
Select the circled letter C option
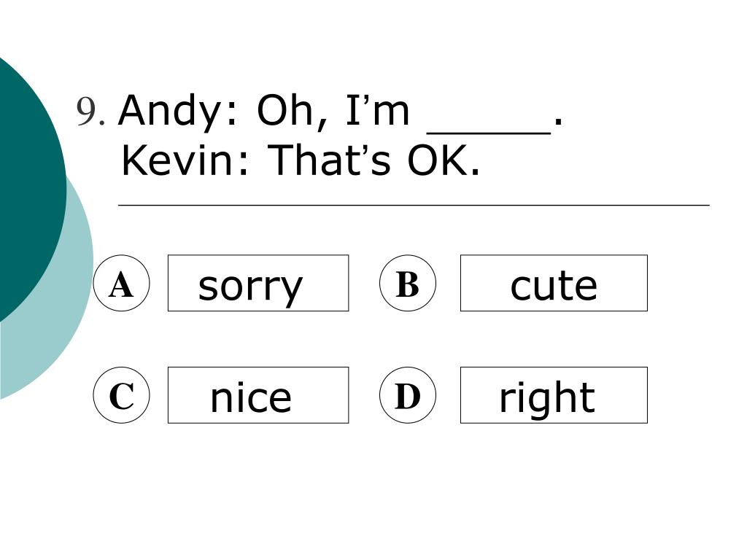(x=122, y=395)
